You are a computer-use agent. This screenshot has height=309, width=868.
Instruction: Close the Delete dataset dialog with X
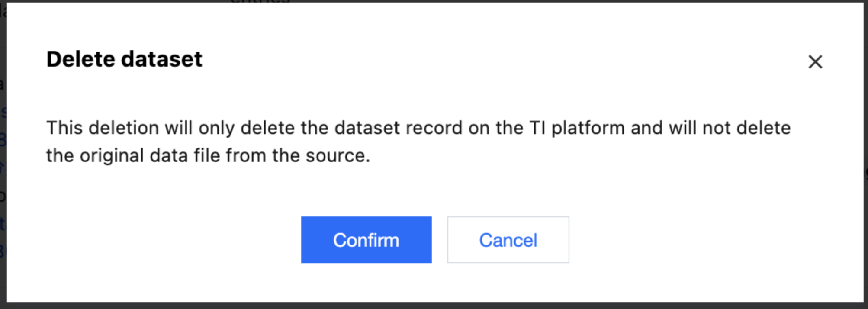(815, 62)
